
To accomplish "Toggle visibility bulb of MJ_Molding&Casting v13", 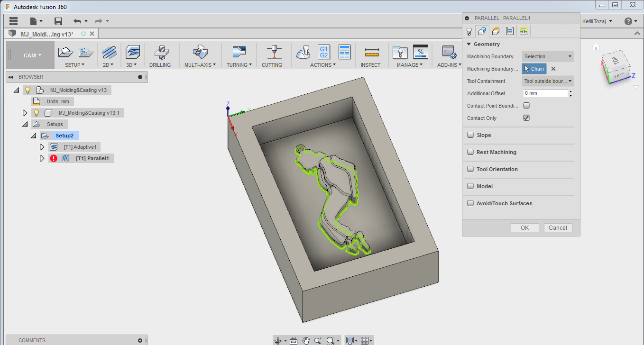I will point(28,90).
